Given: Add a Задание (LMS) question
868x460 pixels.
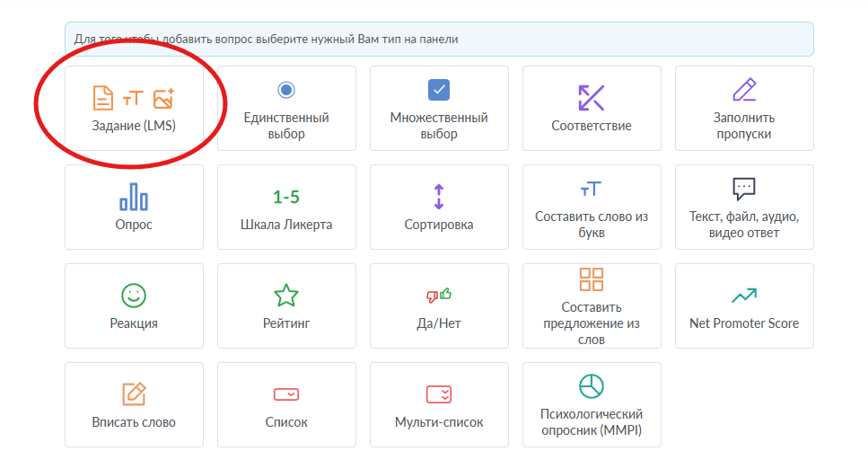Looking at the screenshot, I should (x=134, y=108).
